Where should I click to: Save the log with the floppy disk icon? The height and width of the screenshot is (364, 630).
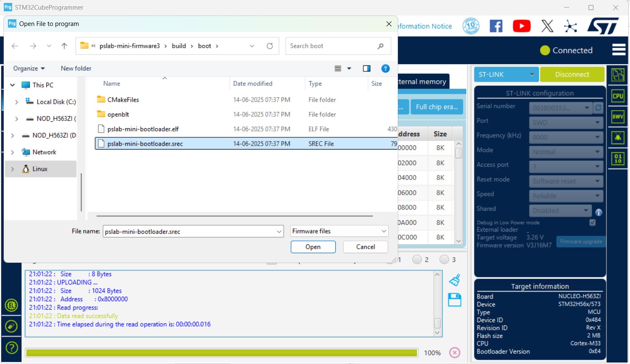tap(455, 300)
